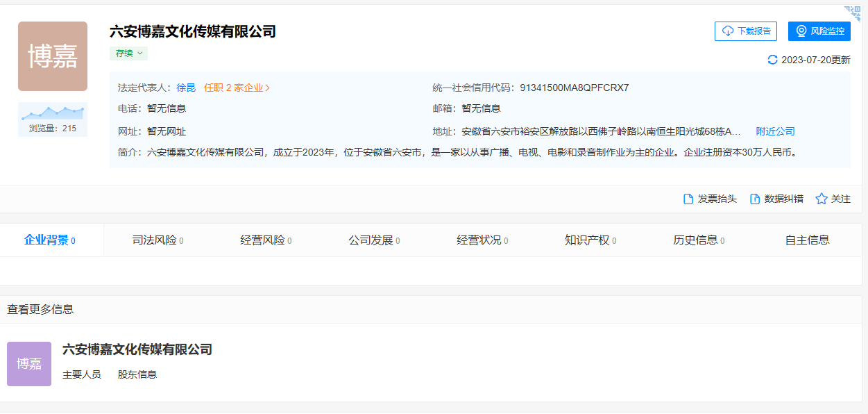
Task: Click the 浏览量 trend chart
Action: 53,113
